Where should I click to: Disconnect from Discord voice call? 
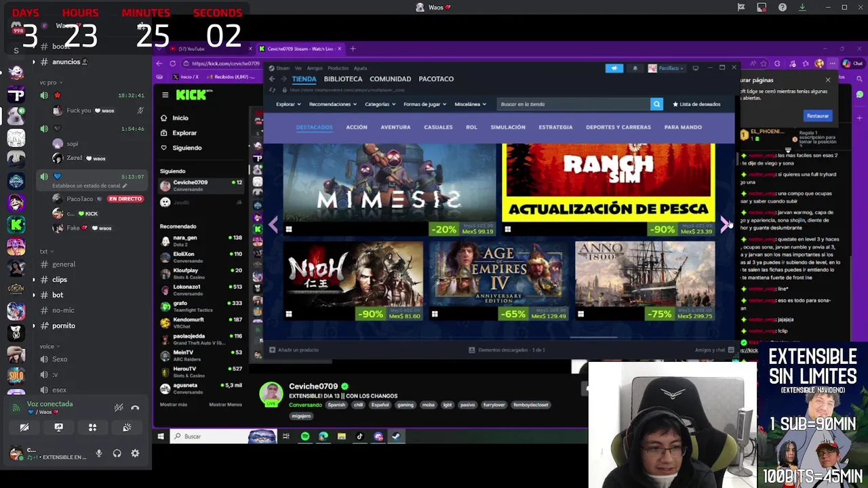135,407
